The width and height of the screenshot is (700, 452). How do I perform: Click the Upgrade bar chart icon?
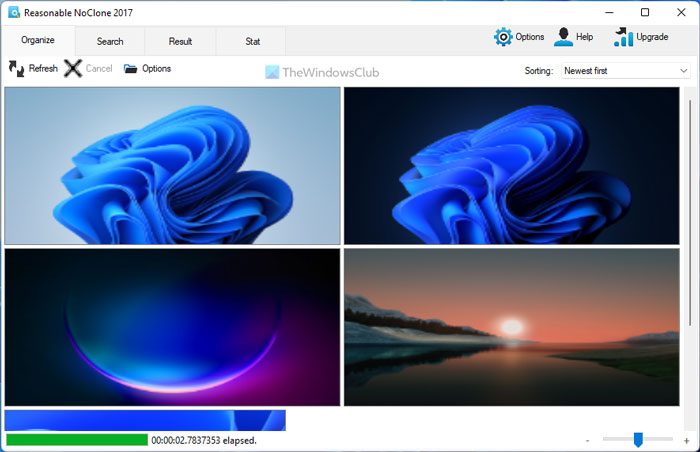click(623, 37)
